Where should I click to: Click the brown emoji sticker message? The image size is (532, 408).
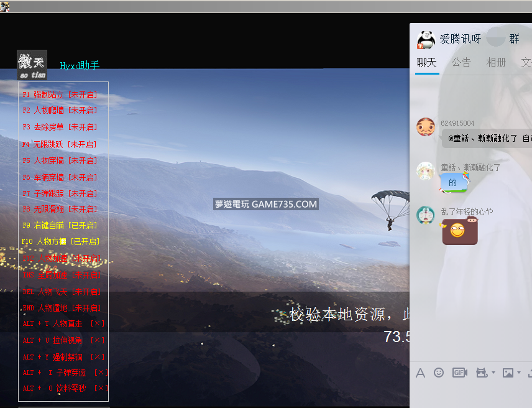(x=459, y=231)
